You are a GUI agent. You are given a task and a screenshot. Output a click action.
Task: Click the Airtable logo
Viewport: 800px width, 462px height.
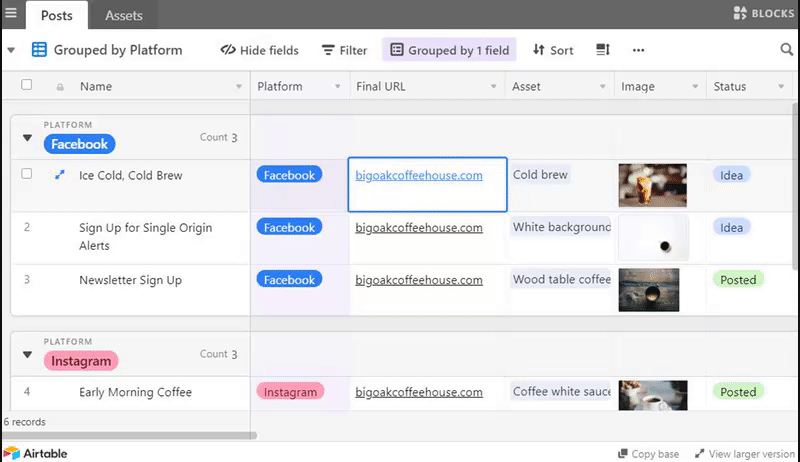point(35,453)
